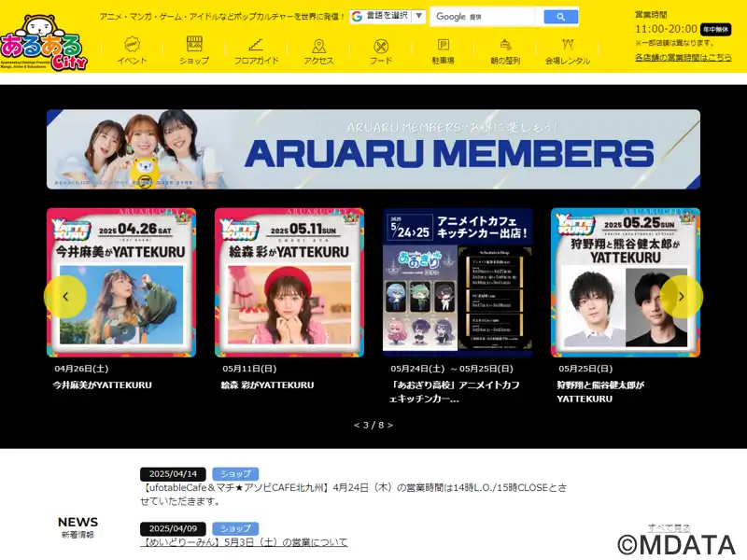Viewport: 747px width, 560px height.
Task: Click the 05月24日(土)～05月25日(日) date text
Action: click(x=452, y=369)
